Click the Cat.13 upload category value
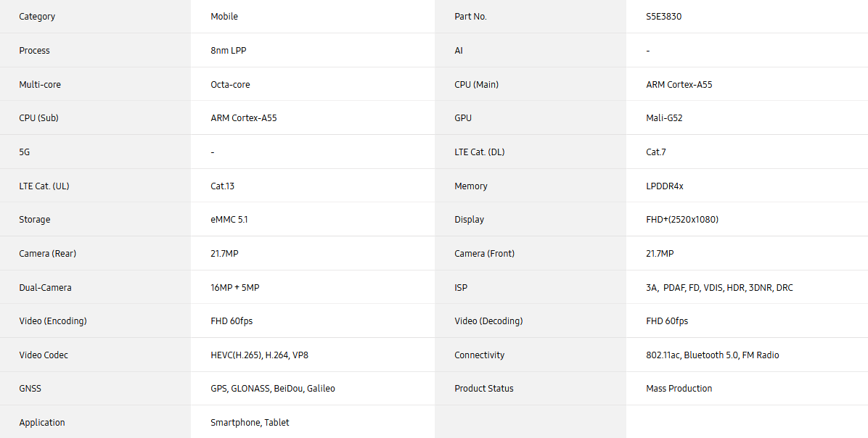The height and width of the screenshot is (438, 868). pyautogui.click(x=223, y=186)
